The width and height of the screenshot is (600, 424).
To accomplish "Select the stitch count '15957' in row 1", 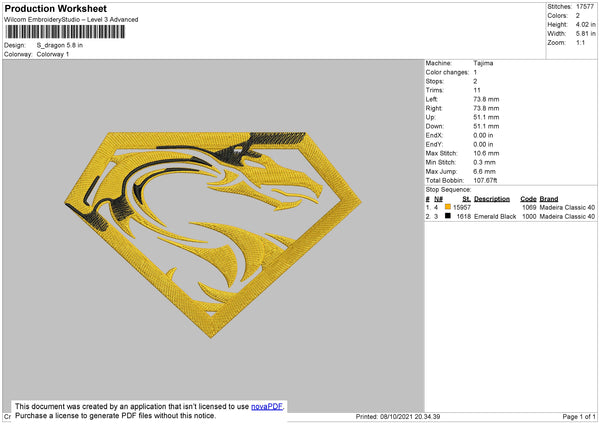I will point(462,207).
